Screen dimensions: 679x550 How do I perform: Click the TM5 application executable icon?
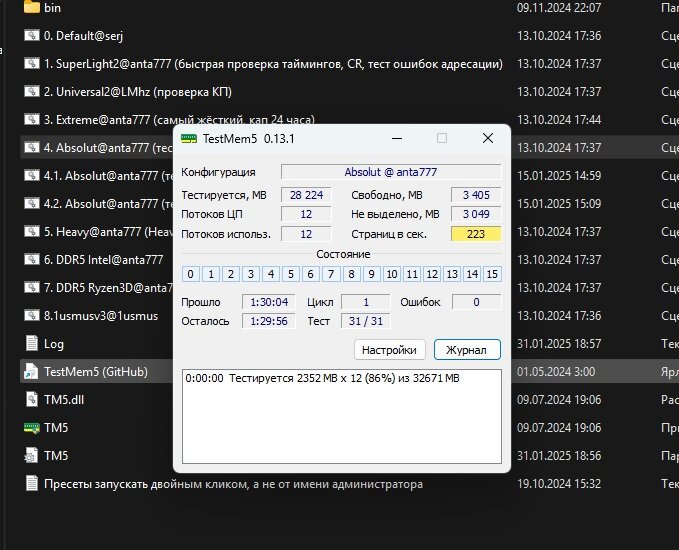(31, 427)
